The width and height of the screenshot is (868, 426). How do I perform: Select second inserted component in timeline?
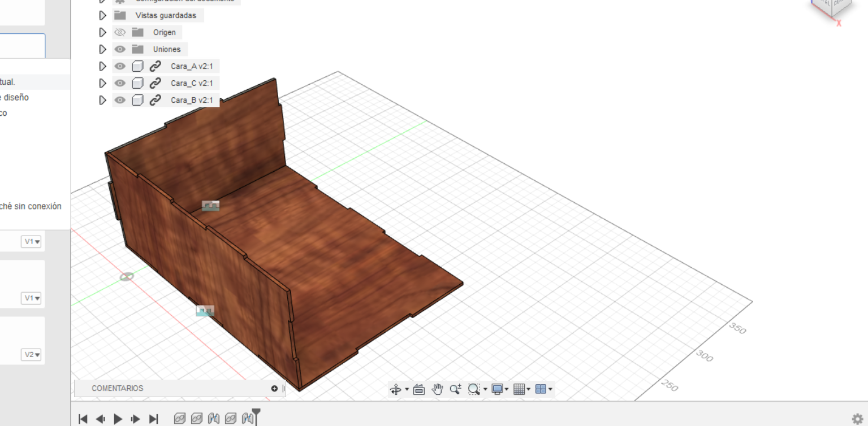click(x=196, y=419)
